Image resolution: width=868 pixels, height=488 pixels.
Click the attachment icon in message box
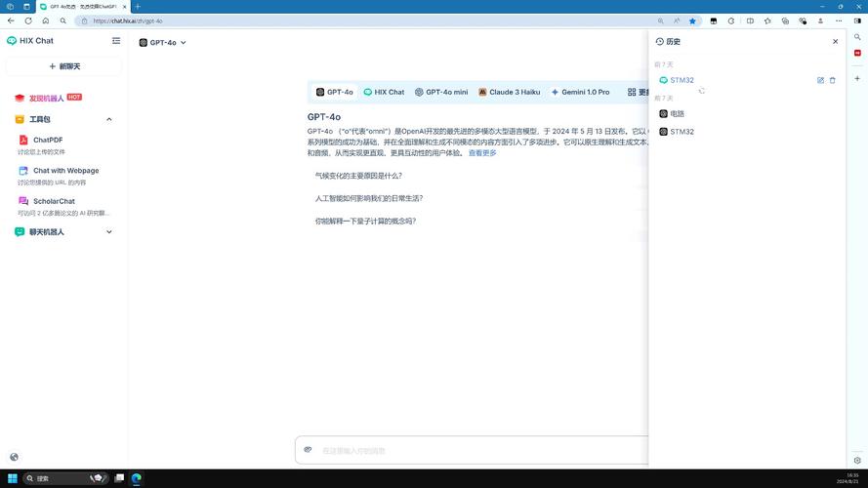pos(309,450)
